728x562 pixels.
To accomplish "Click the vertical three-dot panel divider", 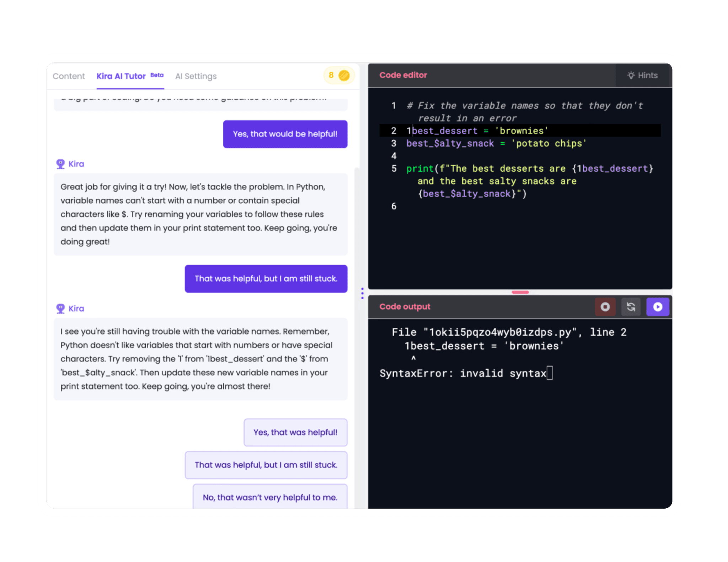I will 362,293.
